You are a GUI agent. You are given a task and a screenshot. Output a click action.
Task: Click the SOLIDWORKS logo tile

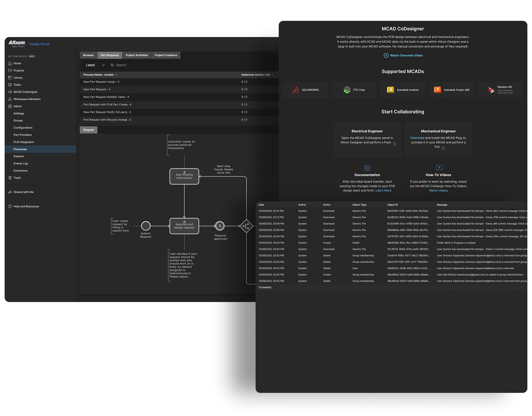pos(305,90)
